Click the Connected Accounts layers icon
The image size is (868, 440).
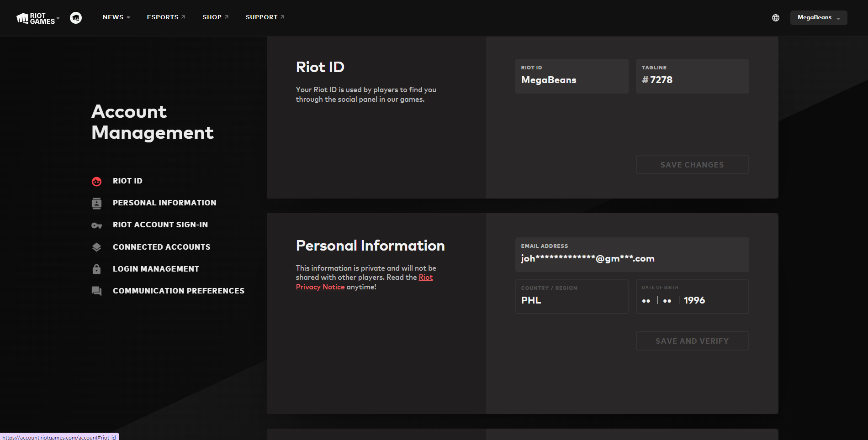tap(96, 247)
